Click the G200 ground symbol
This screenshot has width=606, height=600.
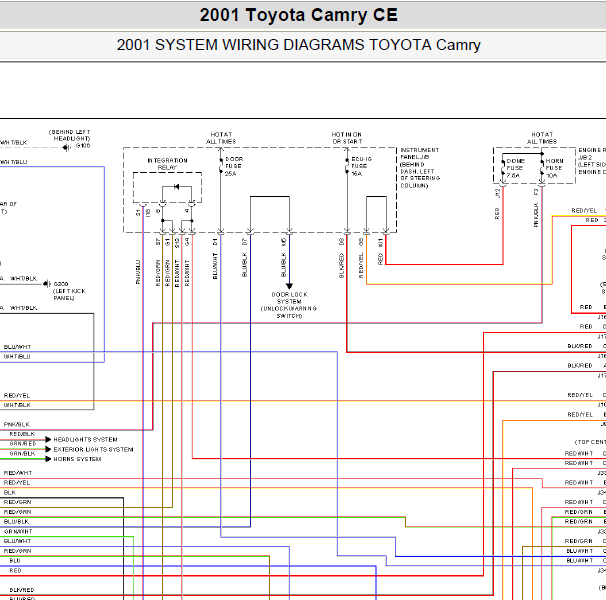(x=46, y=284)
